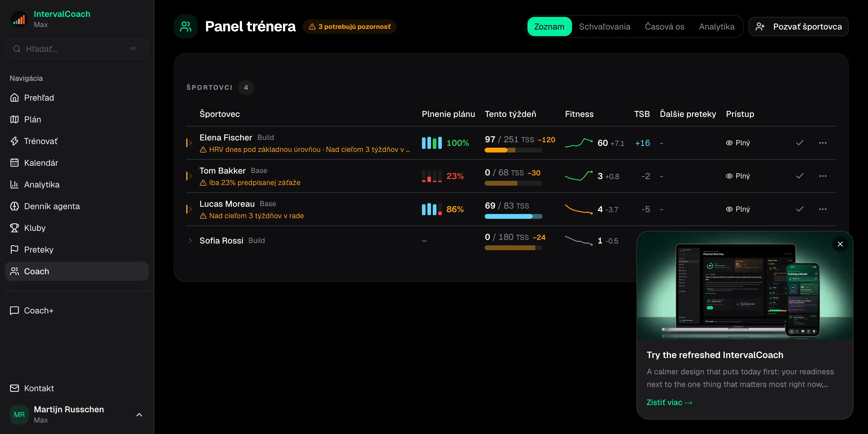Open the Analytika tab in the header
The image size is (868, 434).
(716, 27)
